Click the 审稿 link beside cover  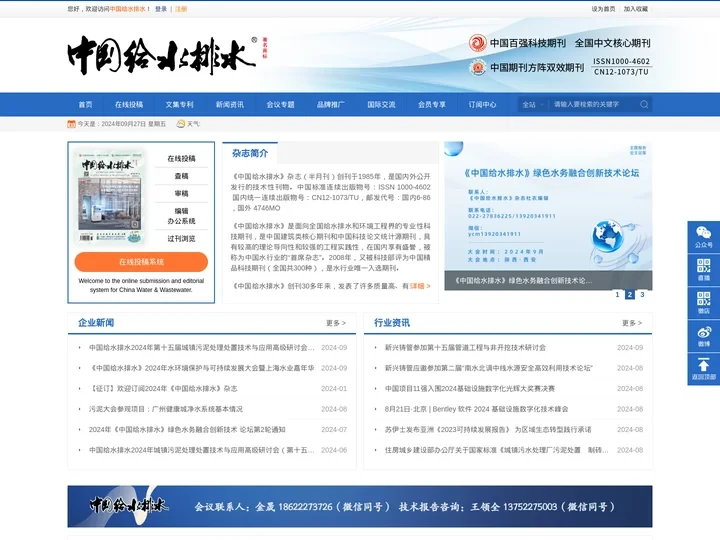pyautogui.click(x=181, y=193)
